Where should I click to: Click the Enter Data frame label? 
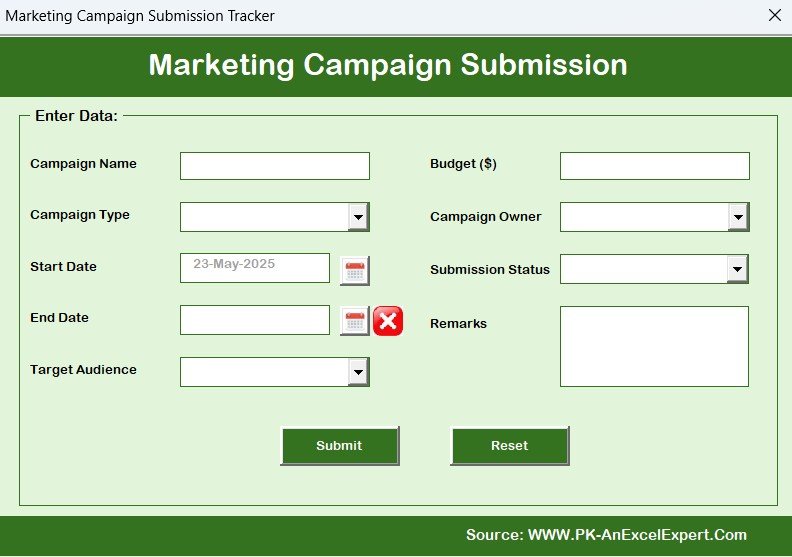tap(76, 116)
